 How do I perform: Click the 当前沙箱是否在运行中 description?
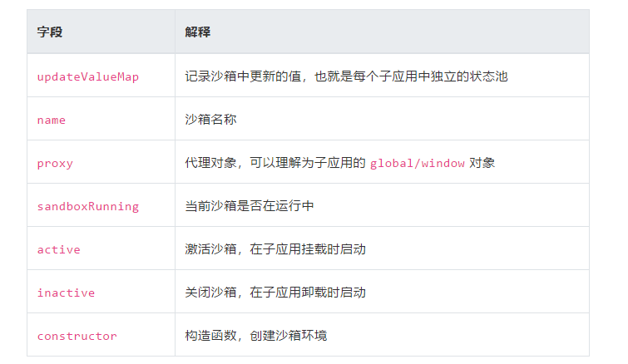(250, 206)
